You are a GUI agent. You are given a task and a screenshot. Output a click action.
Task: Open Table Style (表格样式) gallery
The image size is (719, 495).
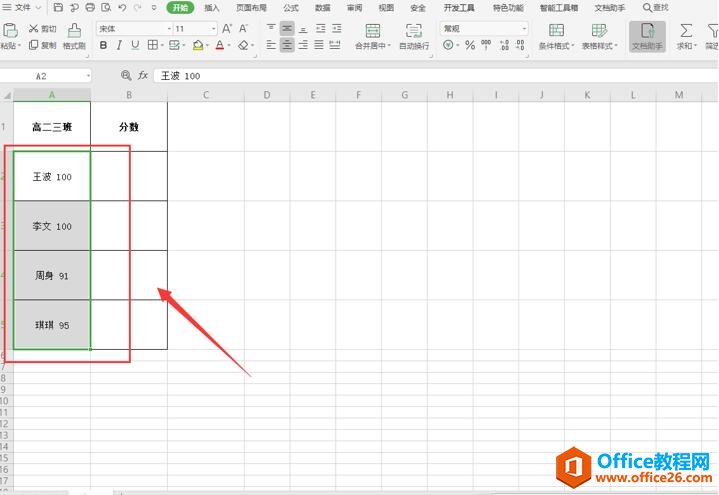[x=599, y=37]
